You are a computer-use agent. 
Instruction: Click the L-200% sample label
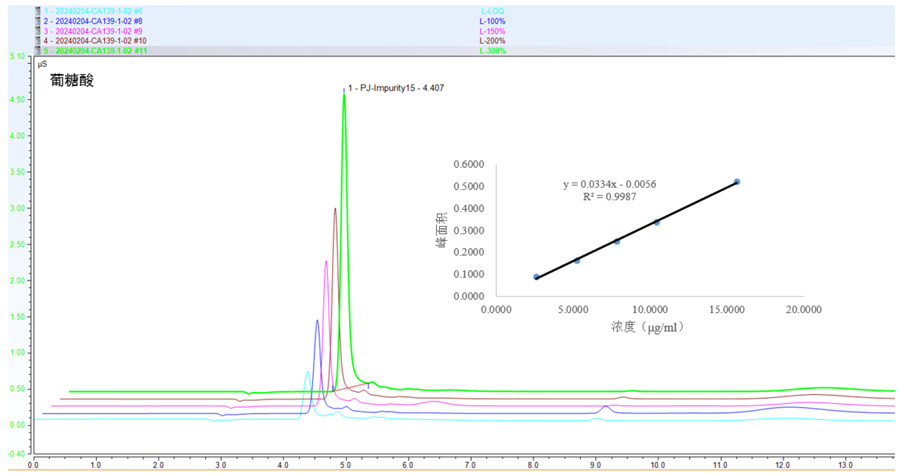coord(493,40)
